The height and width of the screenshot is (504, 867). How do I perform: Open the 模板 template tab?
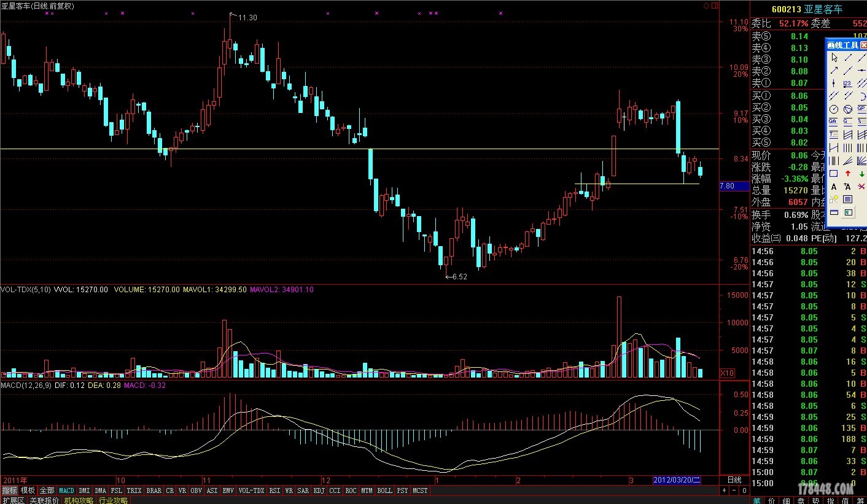[x=28, y=490]
